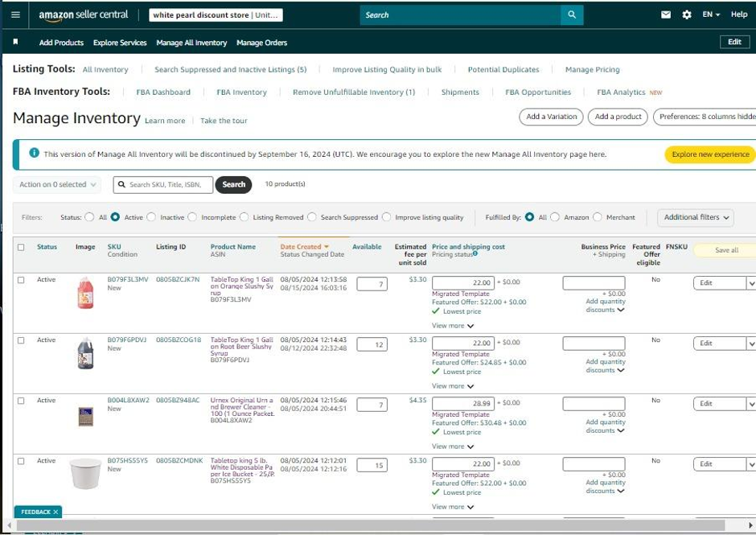The width and height of the screenshot is (756, 535).
Task: Click the Add a product button
Action: click(618, 117)
